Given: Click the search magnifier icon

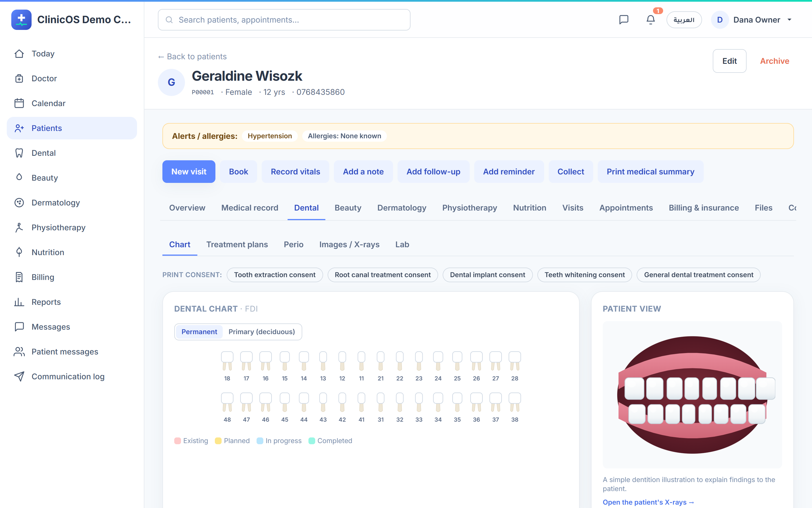Looking at the screenshot, I should click(169, 20).
